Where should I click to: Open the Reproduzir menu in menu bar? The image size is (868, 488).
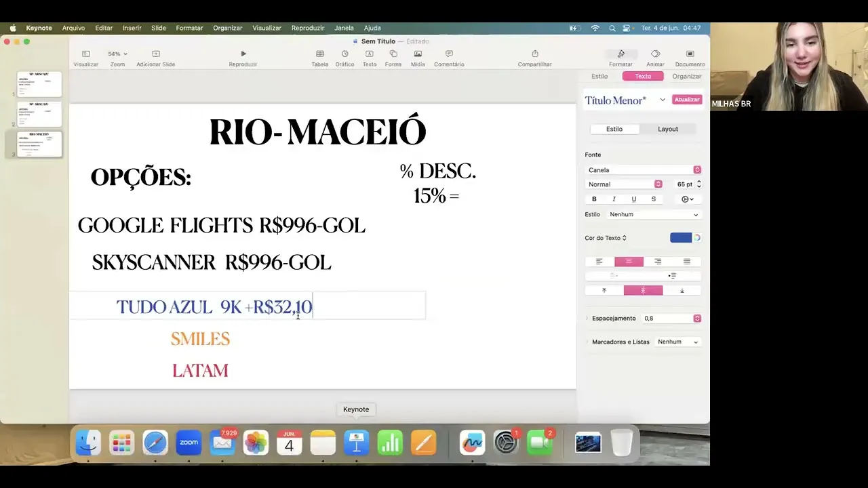[308, 28]
